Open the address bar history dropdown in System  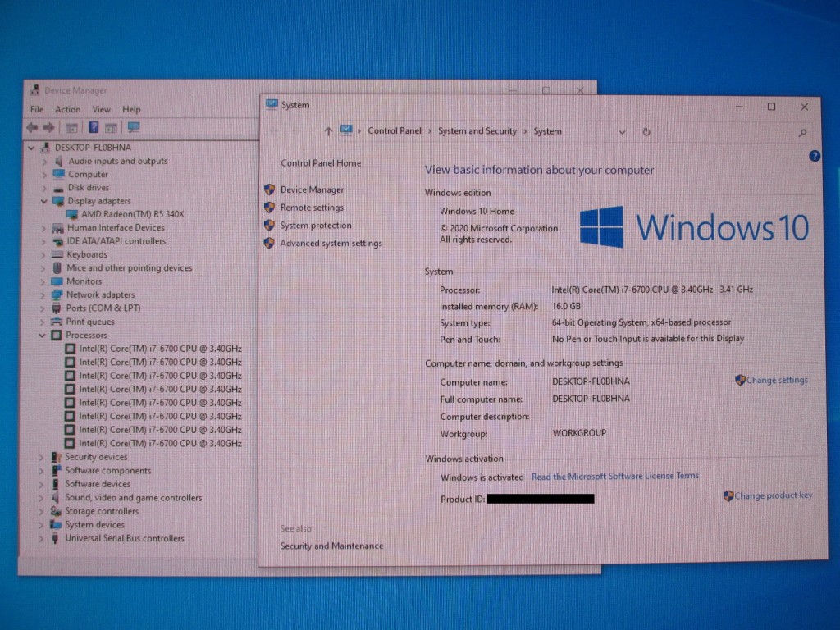point(622,132)
